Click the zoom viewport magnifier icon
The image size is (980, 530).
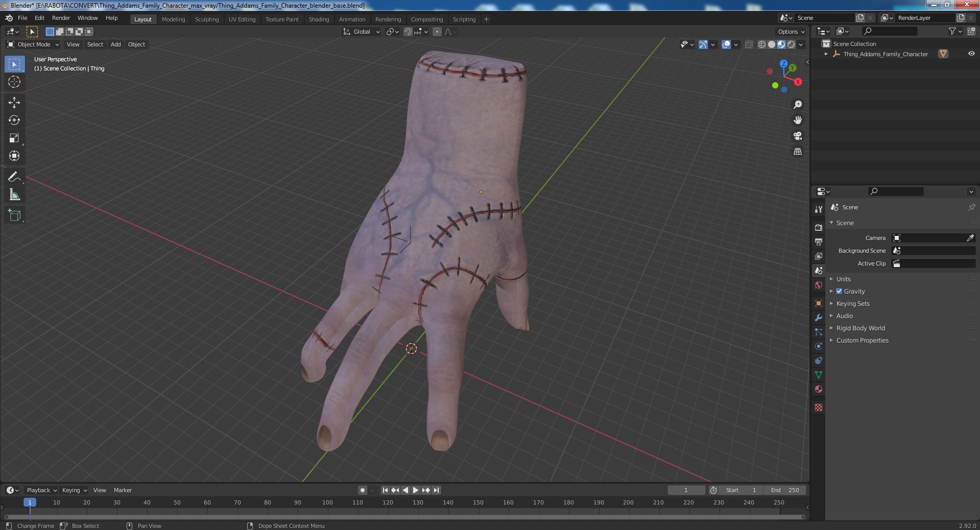click(798, 105)
